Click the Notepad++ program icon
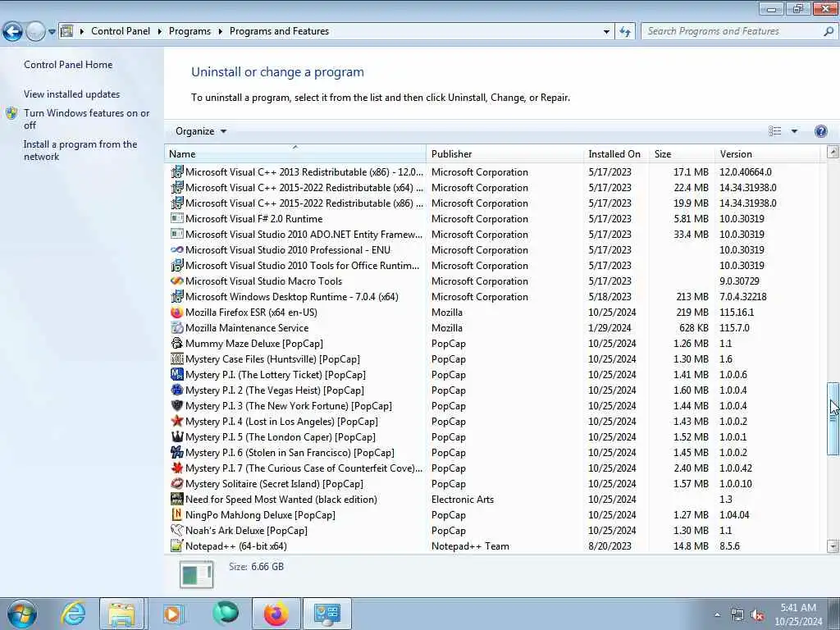840x630 pixels. pyautogui.click(x=177, y=546)
